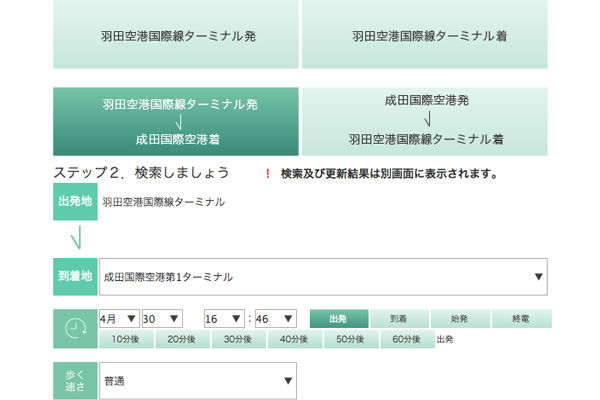Click the 20分後 time offset button

tap(182, 339)
